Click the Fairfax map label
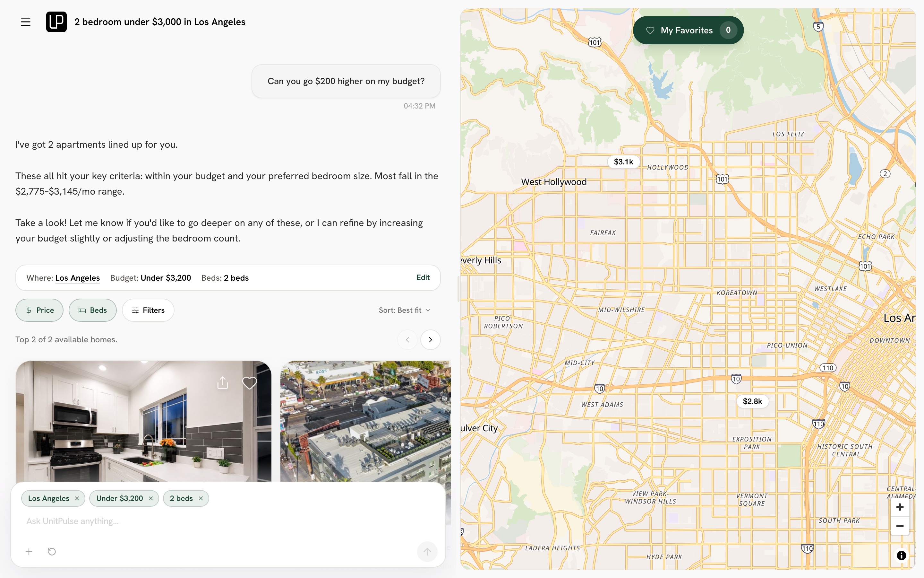 pos(603,233)
